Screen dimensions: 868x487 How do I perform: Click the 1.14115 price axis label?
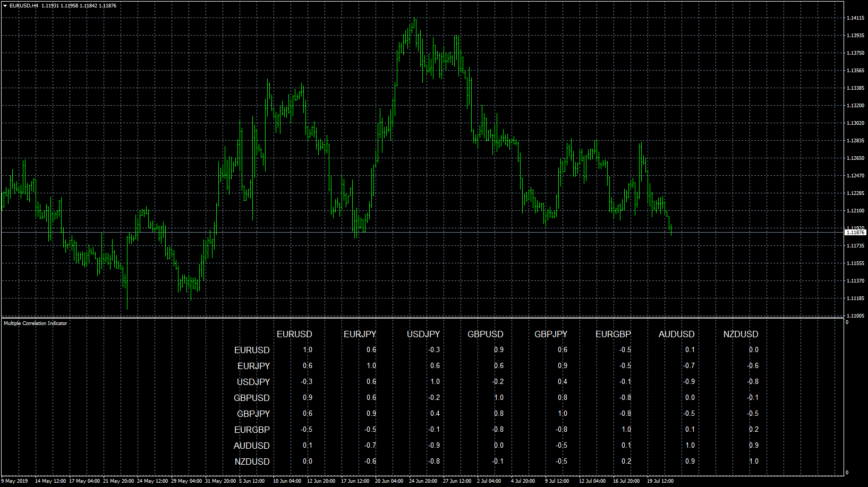(855, 18)
